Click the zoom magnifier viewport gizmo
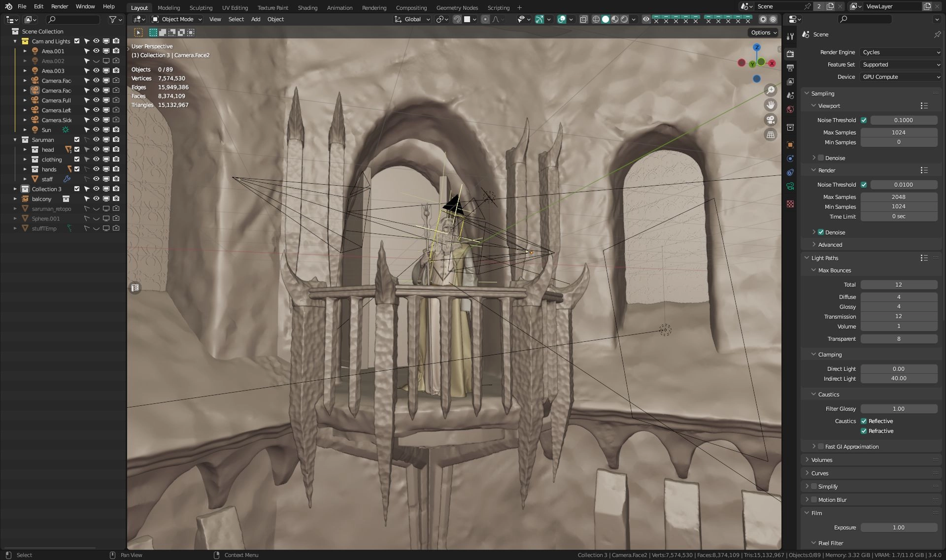 point(771,90)
